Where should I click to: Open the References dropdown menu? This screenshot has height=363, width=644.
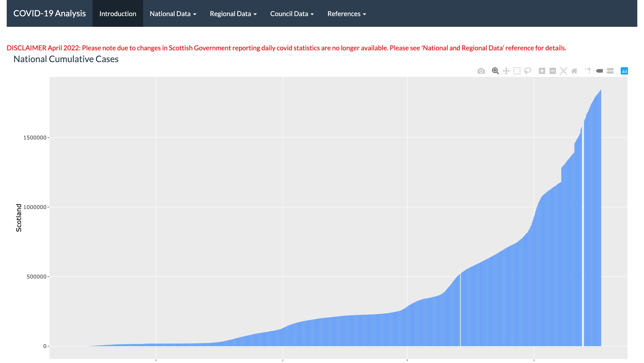pos(347,14)
